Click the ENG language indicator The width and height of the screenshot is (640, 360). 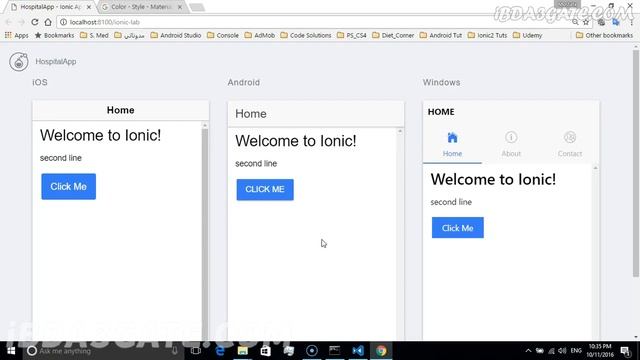[x=576, y=351]
